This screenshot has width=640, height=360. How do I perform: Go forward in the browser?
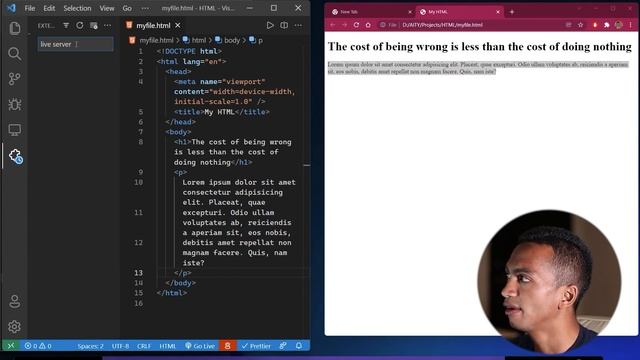pos(344,25)
